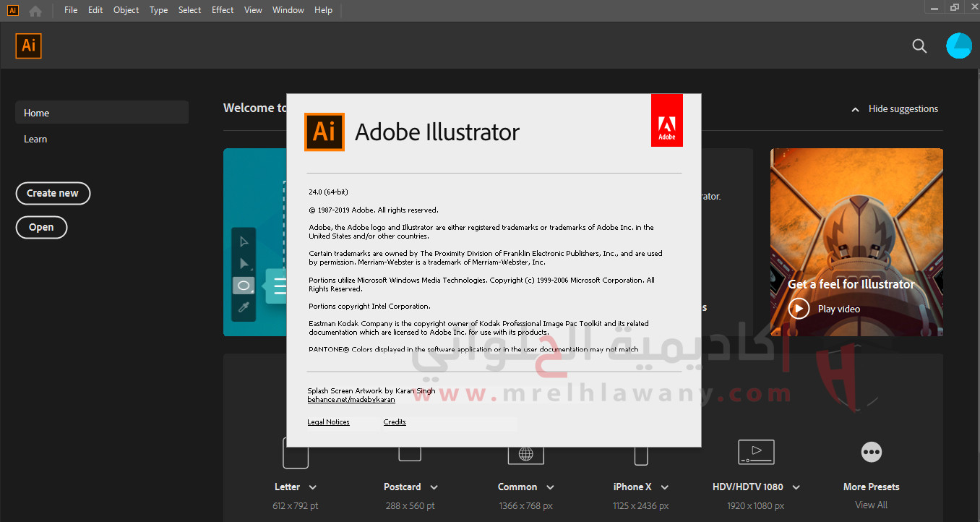Image resolution: width=980 pixels, height=522 pixels.
Task: Click the home icon in the top bar
Action: pyautogui.click(x=35, y=10)
